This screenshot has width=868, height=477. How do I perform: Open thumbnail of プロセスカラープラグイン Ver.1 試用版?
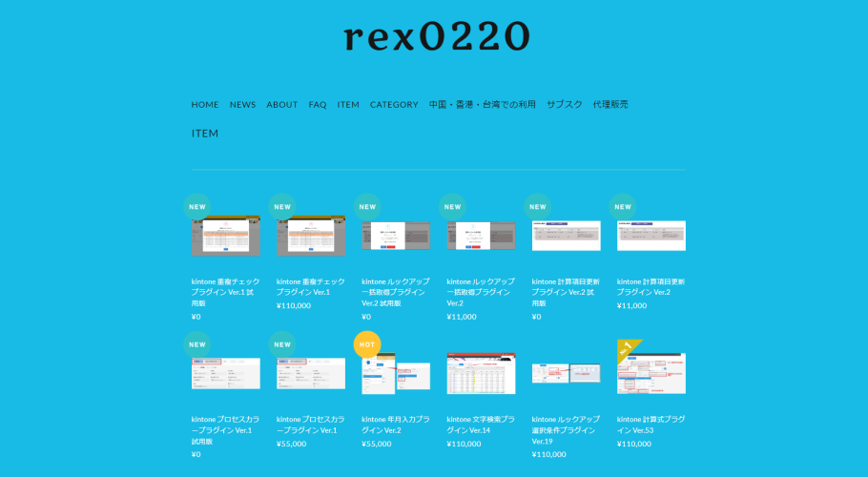tap(226, 374)
